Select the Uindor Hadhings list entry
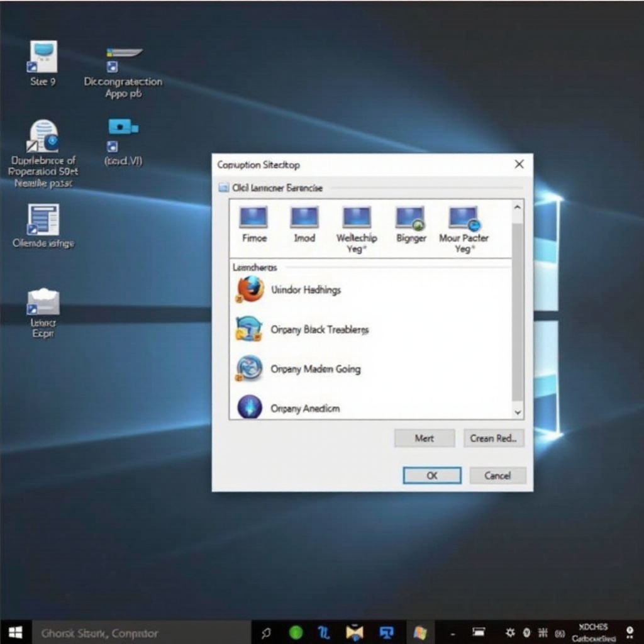Image resolution: width=644 pixels, height=644 pixels. (x=371, y=289)
